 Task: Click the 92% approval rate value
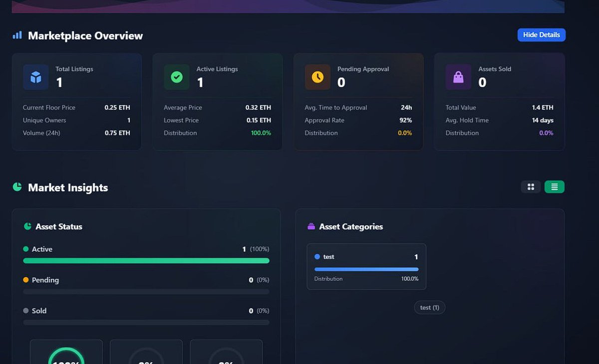click(x=405, y=120)
